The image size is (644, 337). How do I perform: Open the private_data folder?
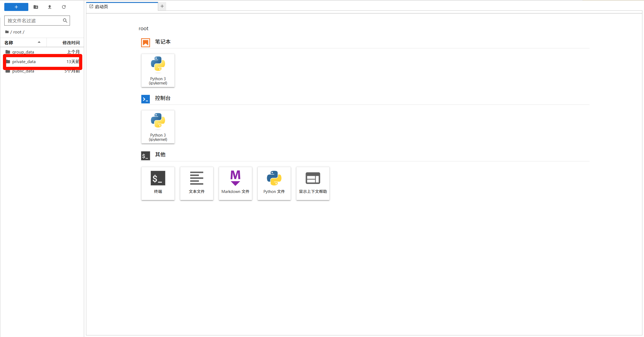click(x=24, y=62)
